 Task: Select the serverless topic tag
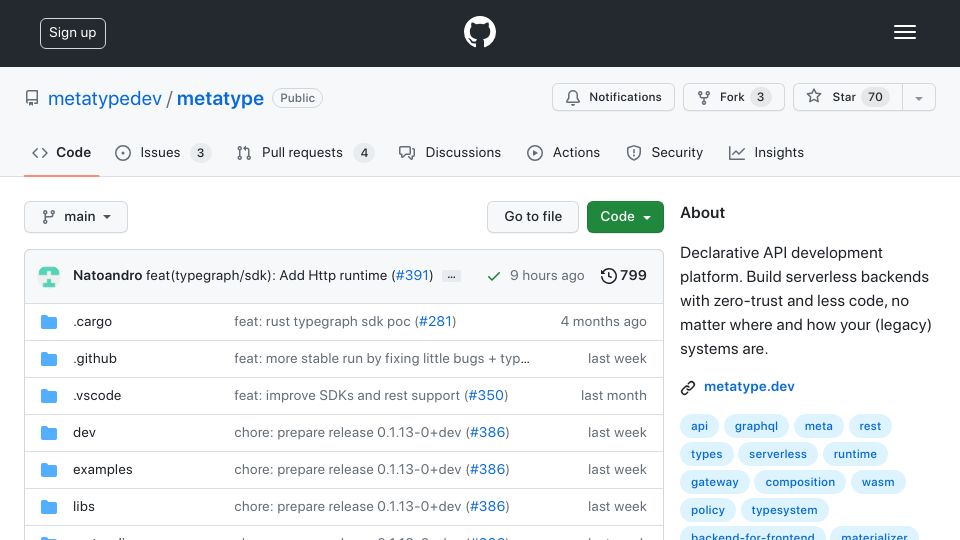tap(778, 454)
